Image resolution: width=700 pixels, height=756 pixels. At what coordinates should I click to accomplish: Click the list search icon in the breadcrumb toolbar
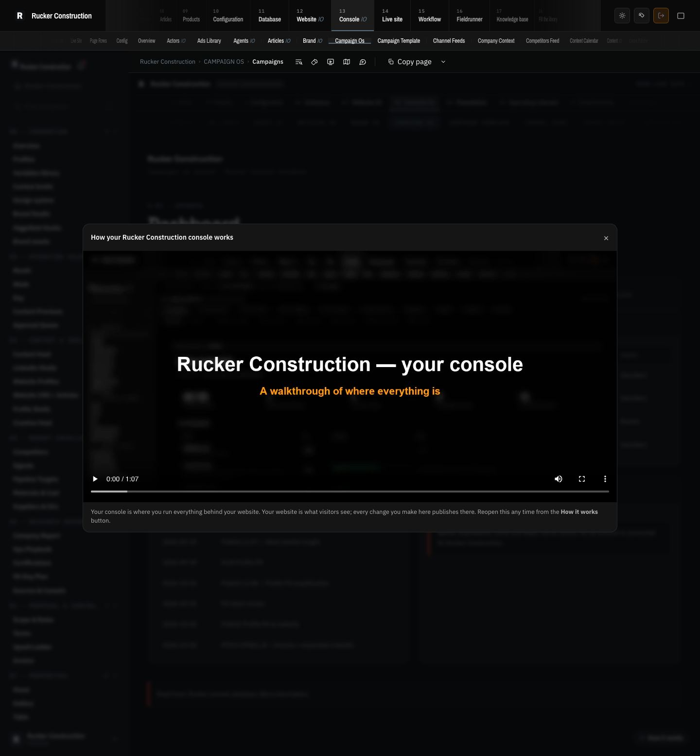coord(299,62)
